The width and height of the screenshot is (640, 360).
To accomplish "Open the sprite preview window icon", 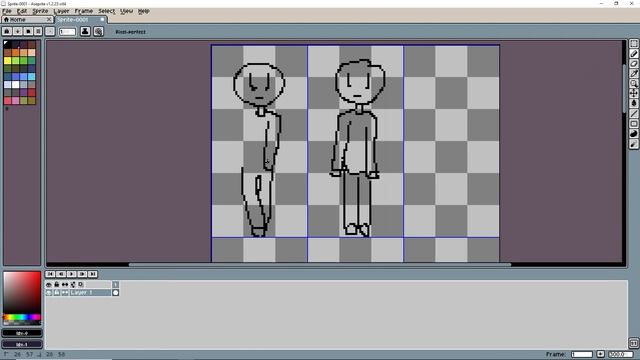I will [x=633, y=343].
